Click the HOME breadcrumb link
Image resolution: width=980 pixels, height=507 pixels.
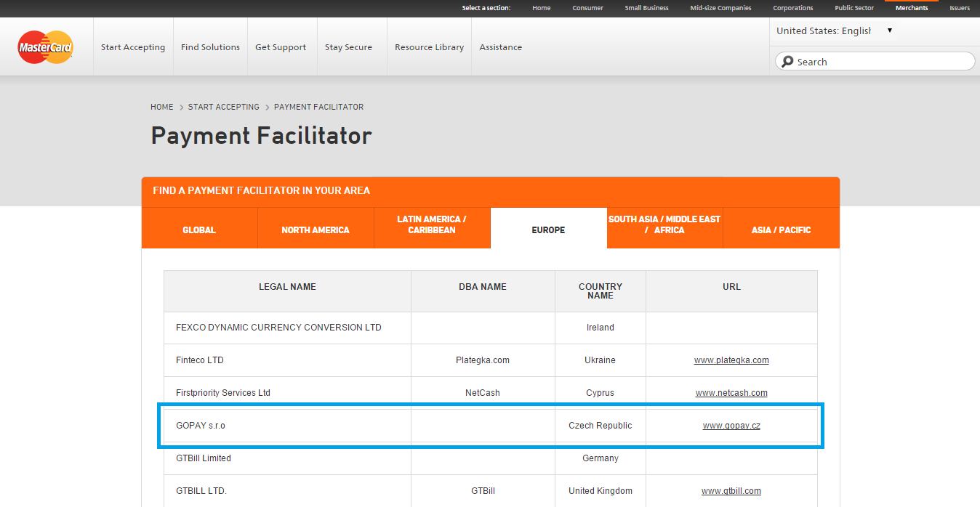(162, 107)
